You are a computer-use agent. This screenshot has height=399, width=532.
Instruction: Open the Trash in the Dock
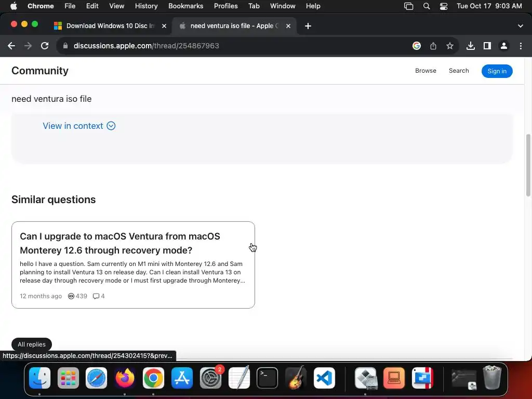point(492,378)
